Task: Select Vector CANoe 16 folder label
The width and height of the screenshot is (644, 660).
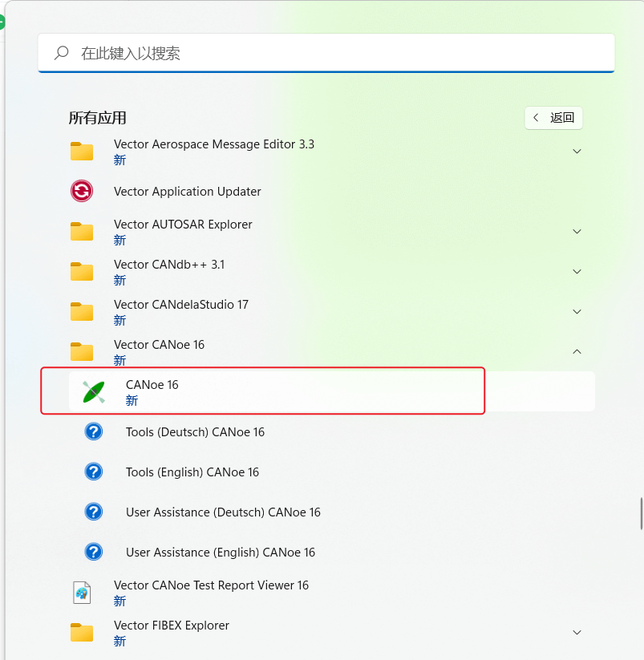Action: click(159, 345)
